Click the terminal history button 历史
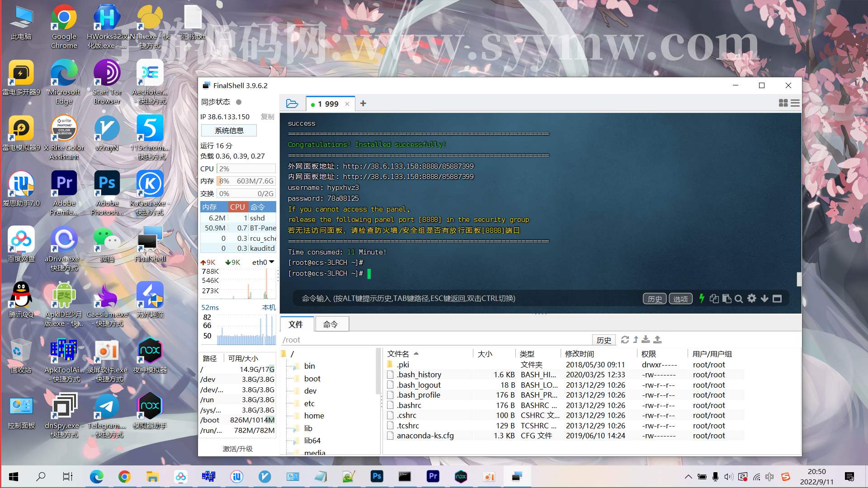 (654, 298)
